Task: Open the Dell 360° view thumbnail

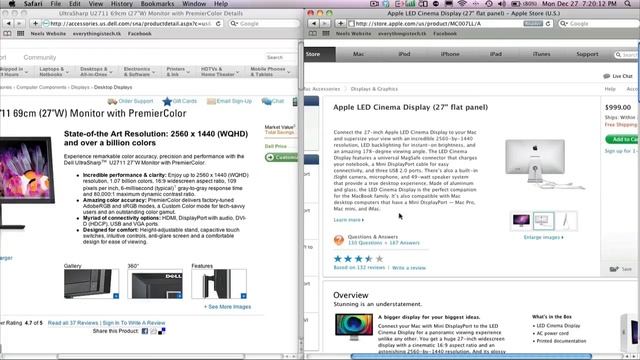Action: point(155,284)
